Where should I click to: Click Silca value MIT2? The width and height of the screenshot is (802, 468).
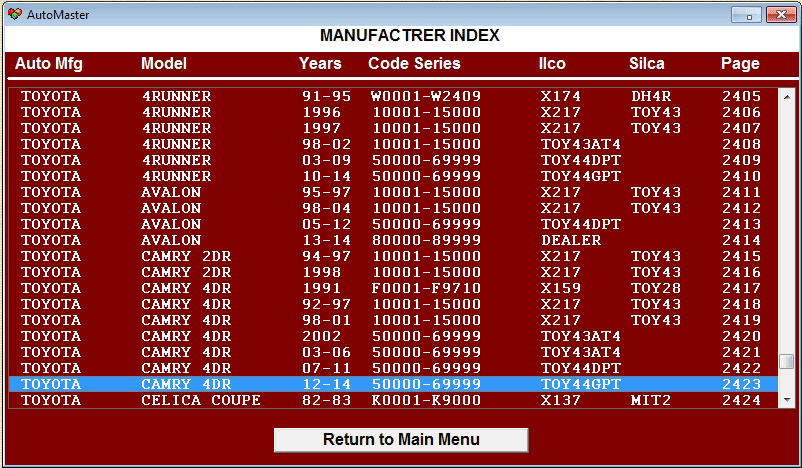point(651,400)
